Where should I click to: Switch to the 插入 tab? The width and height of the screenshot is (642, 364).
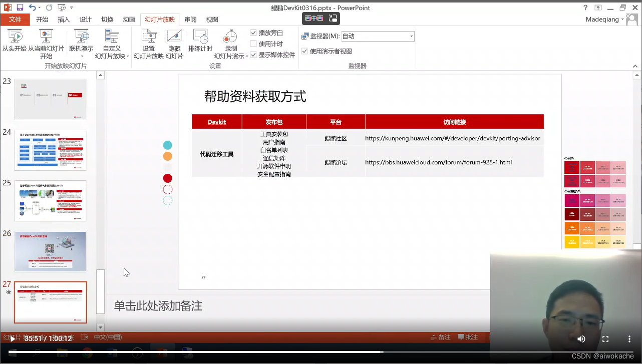click(64, 20)
